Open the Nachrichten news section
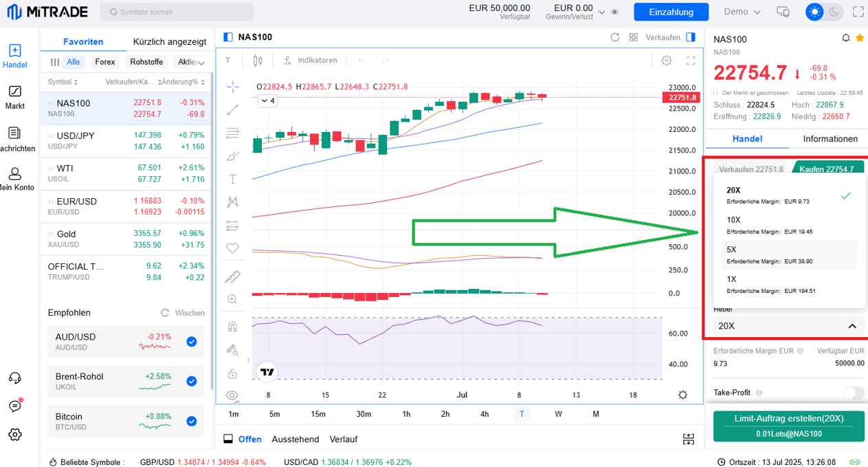Viewport: 868px width, 467px height. tap(15, 139)
